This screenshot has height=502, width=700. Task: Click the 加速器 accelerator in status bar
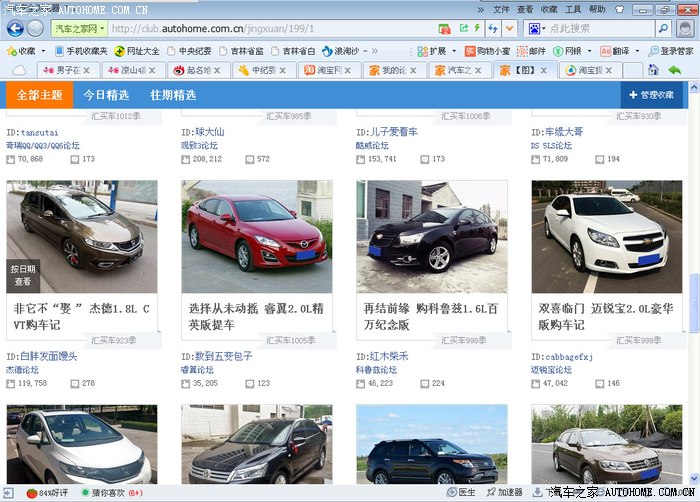pos(504,492)
